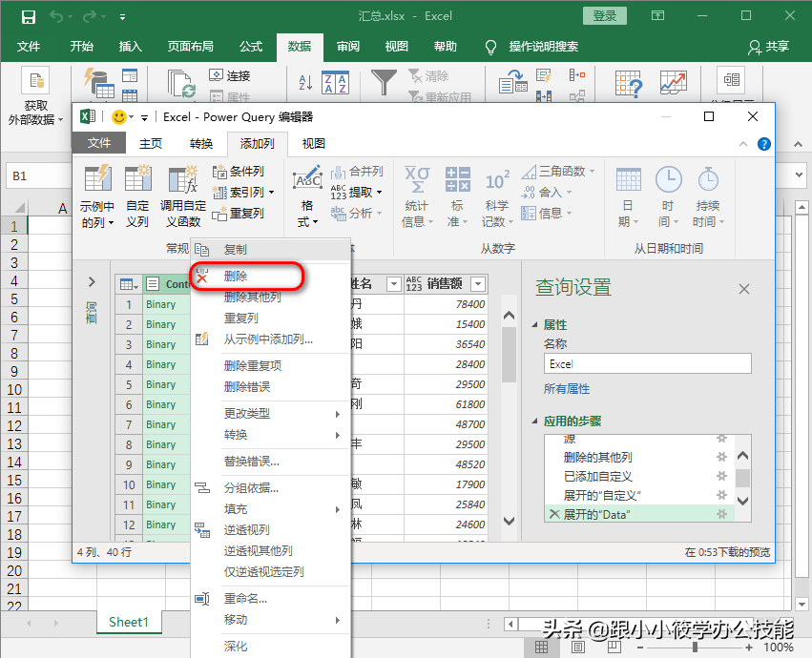Screen dimensions: 812x658
Task: Delete the 展开的"Data" step with X icon
Action: 553,514
